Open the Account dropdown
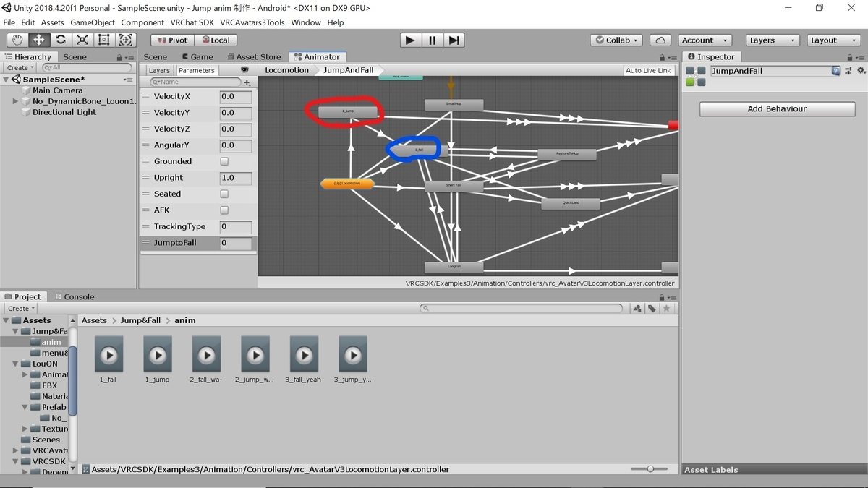This screenshot has width=868, height=488. pyautogui.click(x=705, y=40)
